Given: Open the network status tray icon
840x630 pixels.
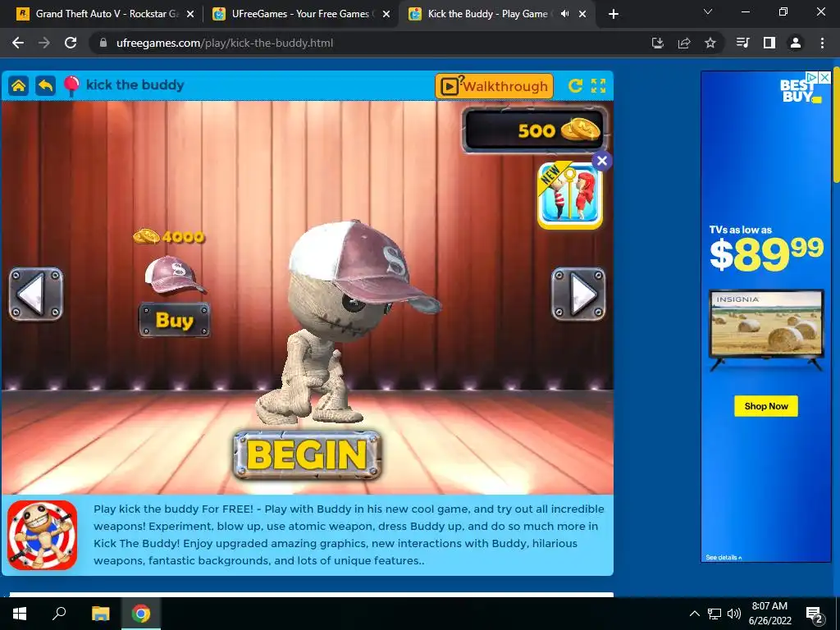Looking at the screenshot, I should click(x=714, y=614).
